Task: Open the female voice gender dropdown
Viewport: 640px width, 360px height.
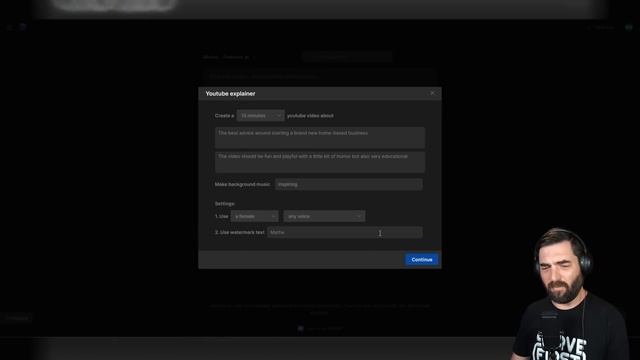Action: [255, 216]
